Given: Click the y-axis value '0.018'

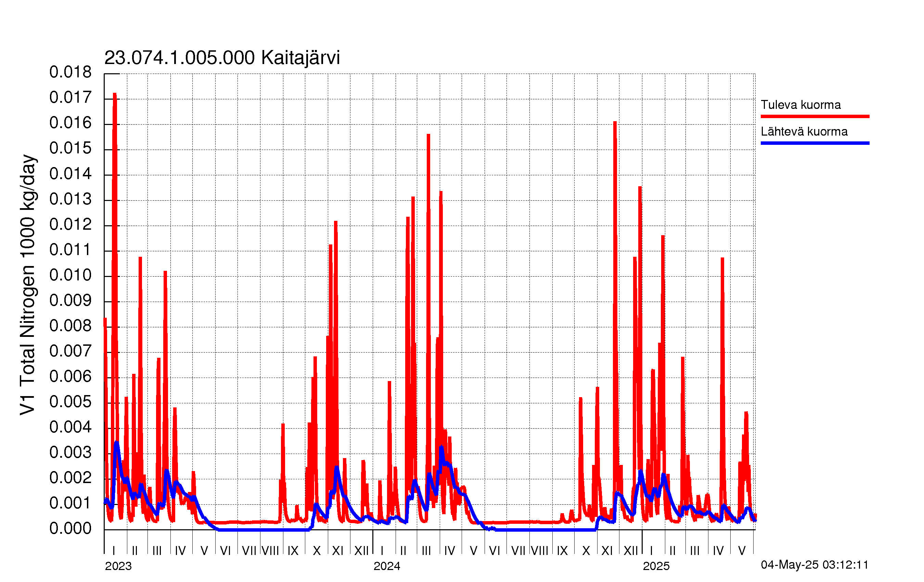Looking at the screenshot, I should click(70, 72).
